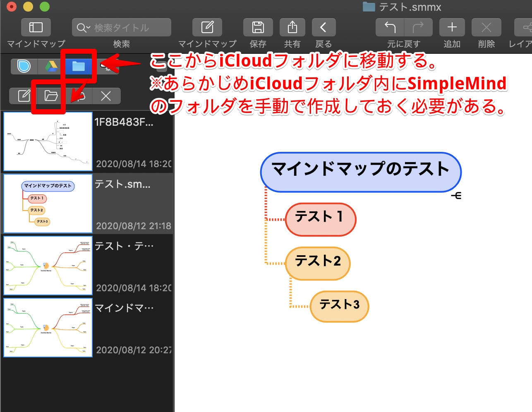Screen dimensions: 532x412
Task: Click the 削除 delete button
Action: (486, 28)
